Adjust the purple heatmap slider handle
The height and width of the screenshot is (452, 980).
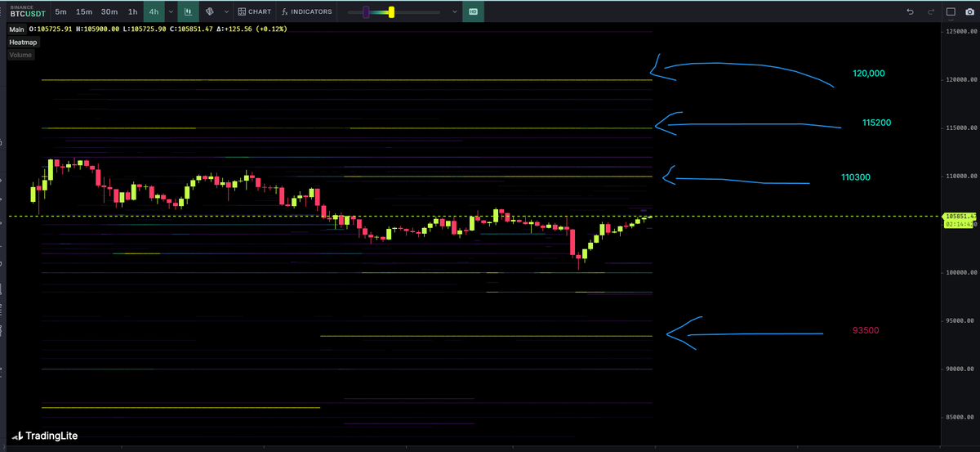[x=366, y=11]
